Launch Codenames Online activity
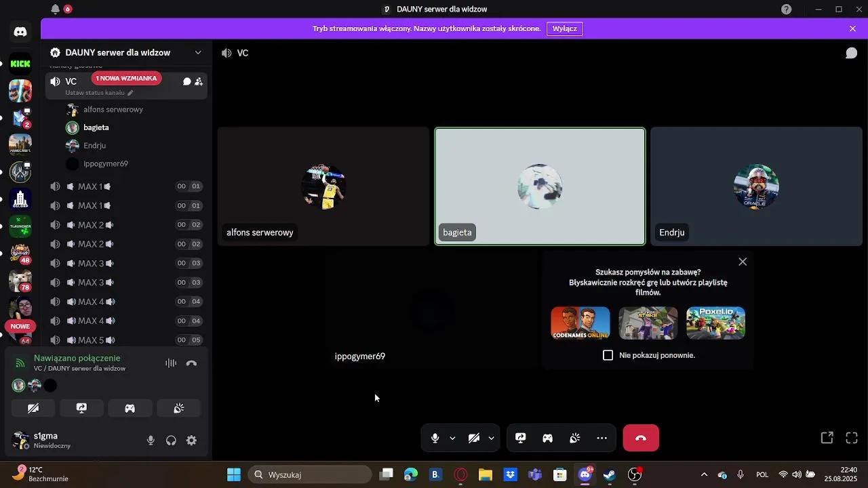This screenshot has width=868, height=488. (580, 323)
